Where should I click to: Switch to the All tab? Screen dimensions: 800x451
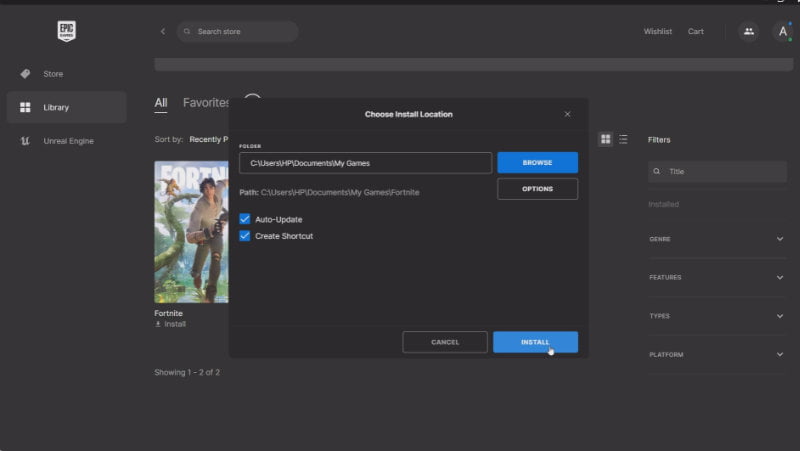pos(161,103)
